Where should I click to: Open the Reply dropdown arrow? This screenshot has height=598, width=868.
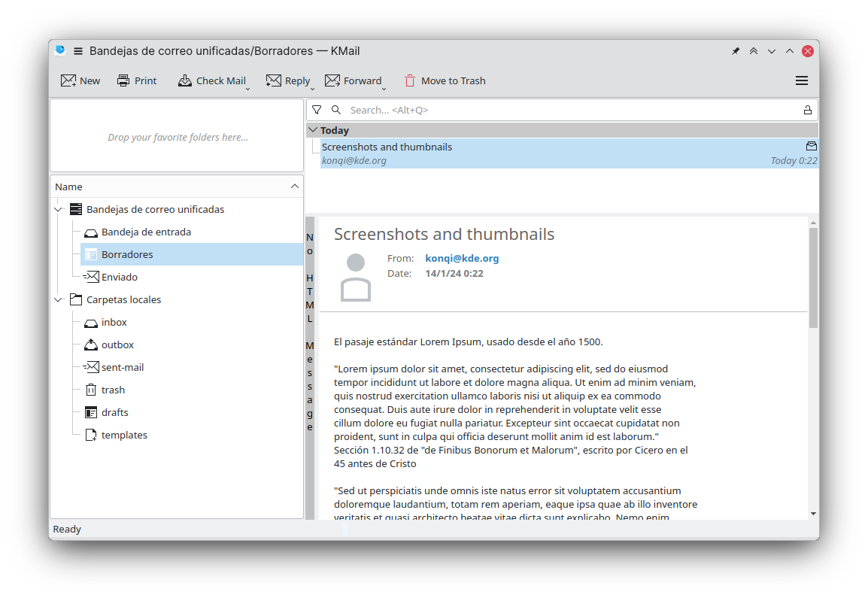(312, 89)
